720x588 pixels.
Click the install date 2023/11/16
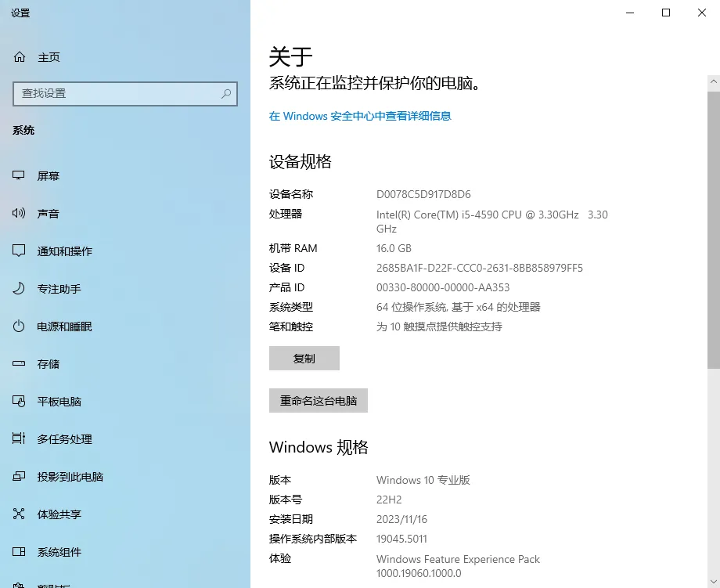coord(401,519)
